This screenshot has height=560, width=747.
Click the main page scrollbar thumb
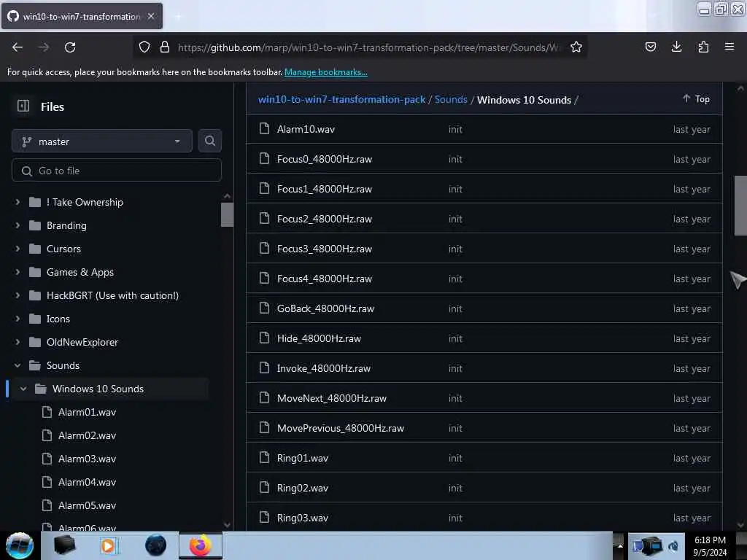740,206
